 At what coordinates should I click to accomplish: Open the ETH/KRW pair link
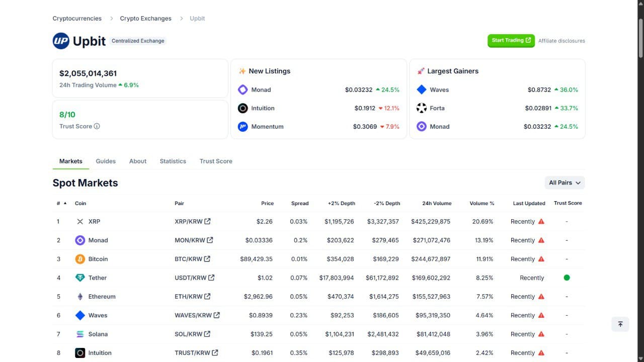click(x=193, y=297)
